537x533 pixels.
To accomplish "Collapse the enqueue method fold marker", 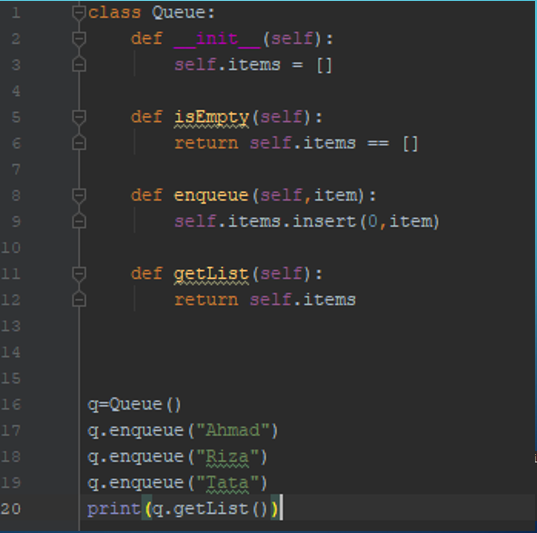I will click(79, 196).
